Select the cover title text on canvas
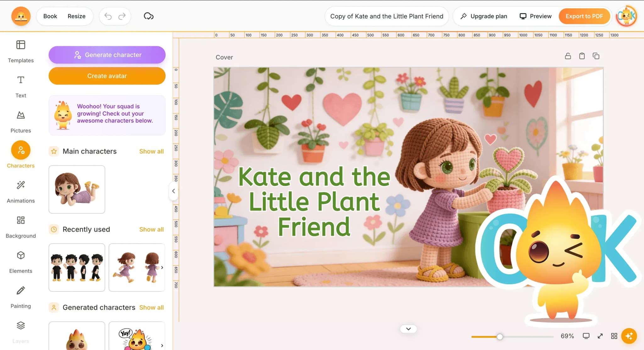 click(314, 201)
